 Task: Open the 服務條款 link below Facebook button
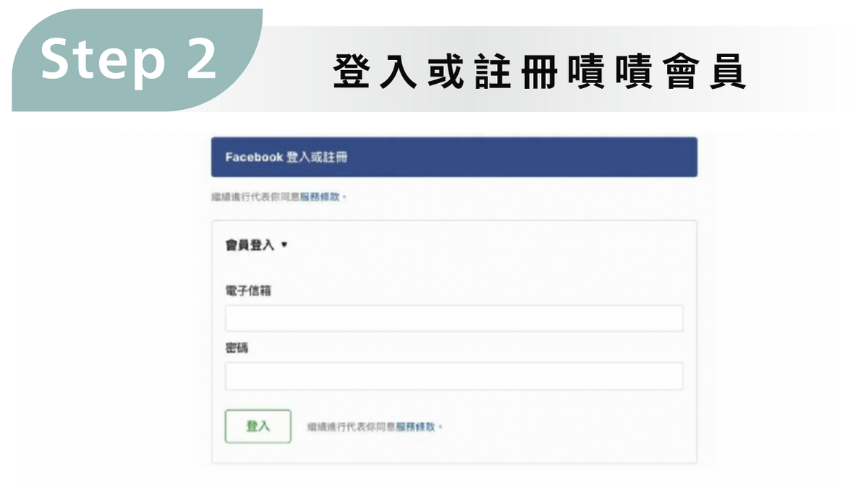pos(320,196)
